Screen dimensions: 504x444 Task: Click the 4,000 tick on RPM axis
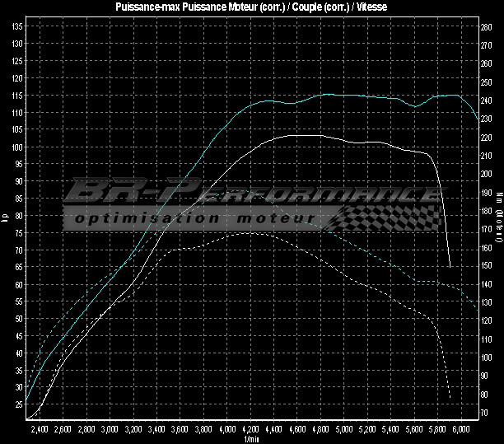[x=228, y=430]
